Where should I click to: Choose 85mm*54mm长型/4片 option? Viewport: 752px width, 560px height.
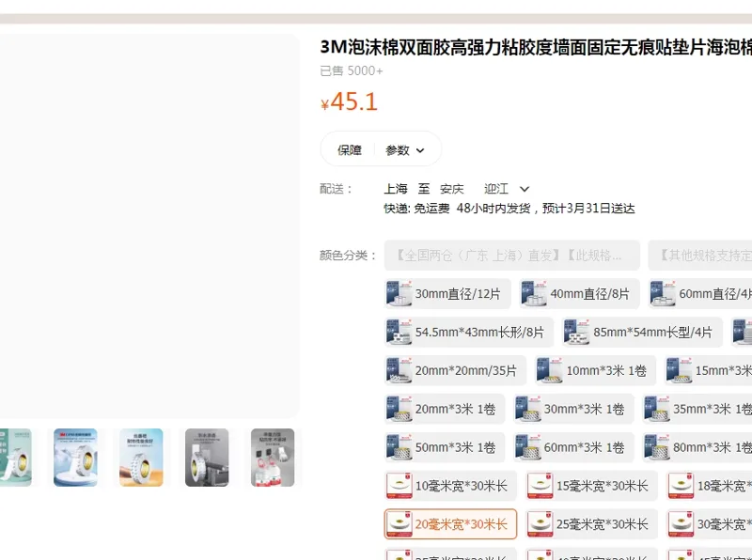point(642,333)
